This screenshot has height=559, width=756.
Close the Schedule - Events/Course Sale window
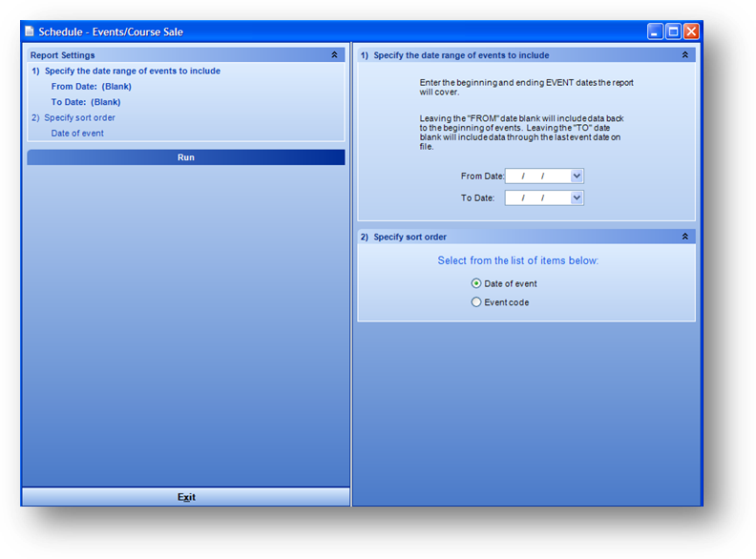click(691, 31)
